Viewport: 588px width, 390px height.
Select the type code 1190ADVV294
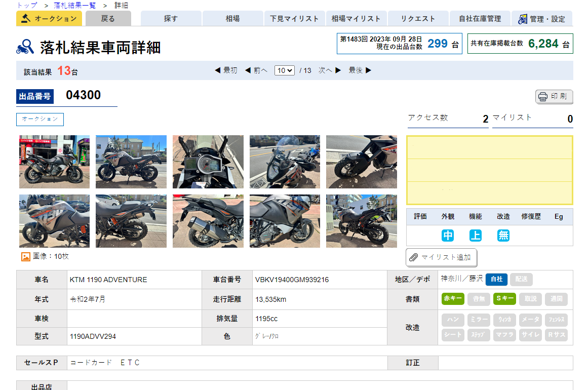click(93, 337)
